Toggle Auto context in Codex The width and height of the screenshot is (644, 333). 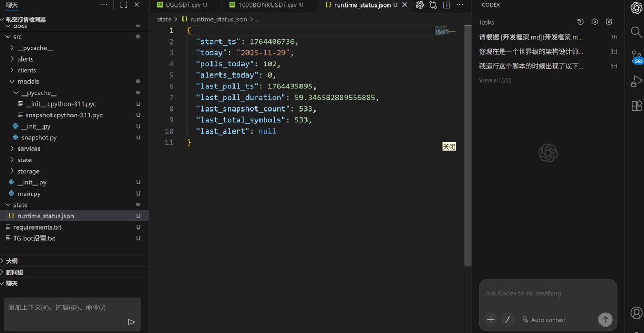tap(544, 320)
